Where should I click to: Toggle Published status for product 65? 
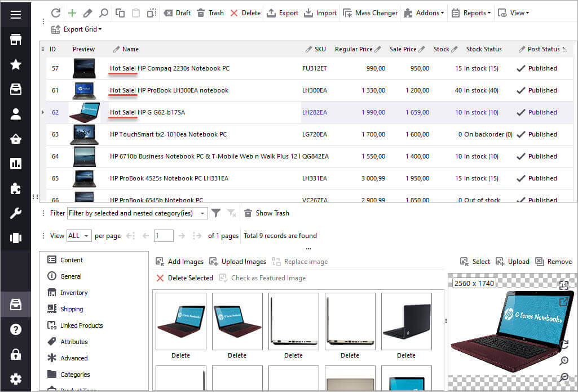point(521,178)
